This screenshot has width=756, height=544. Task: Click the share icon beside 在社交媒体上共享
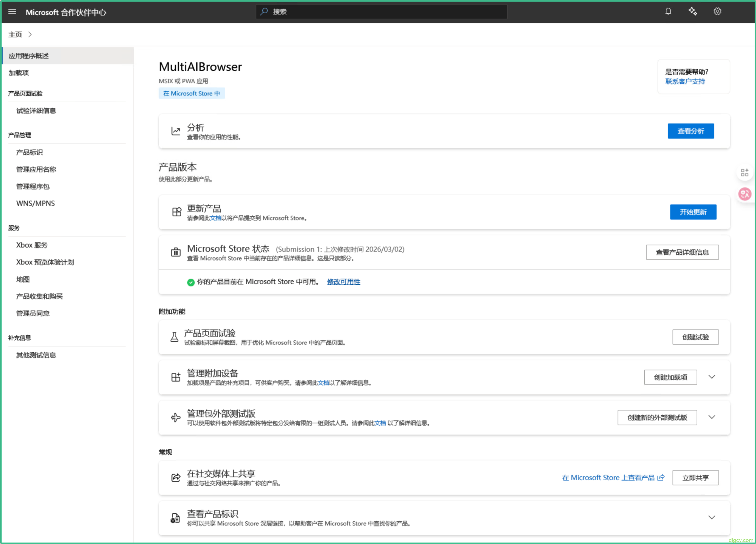click(x=176, y=478)
